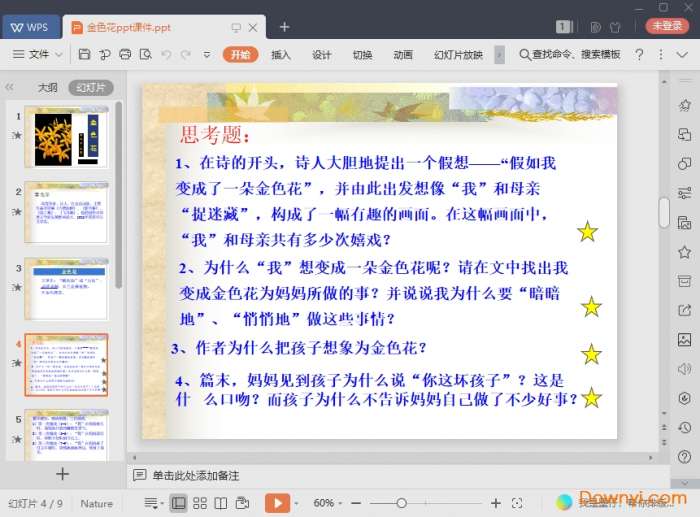
Task: Switch to slide sorter view icon
Action: tap(200, 503)
